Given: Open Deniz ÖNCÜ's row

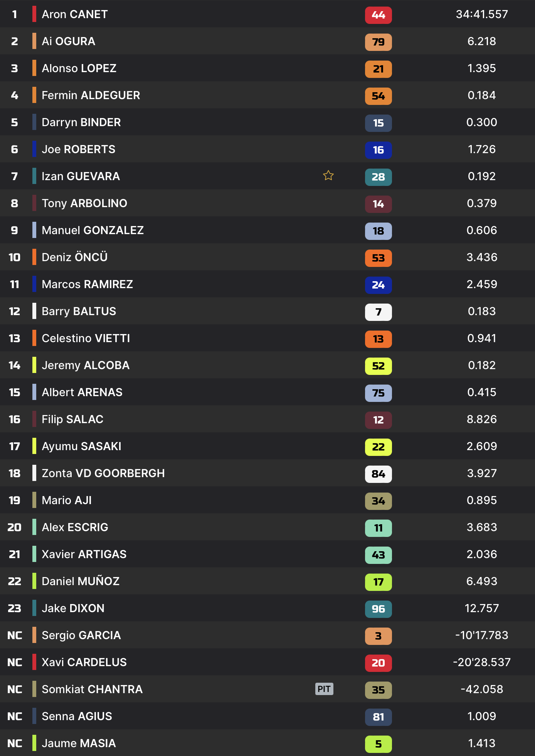Looking at the screenshot, I should [74, 257].
